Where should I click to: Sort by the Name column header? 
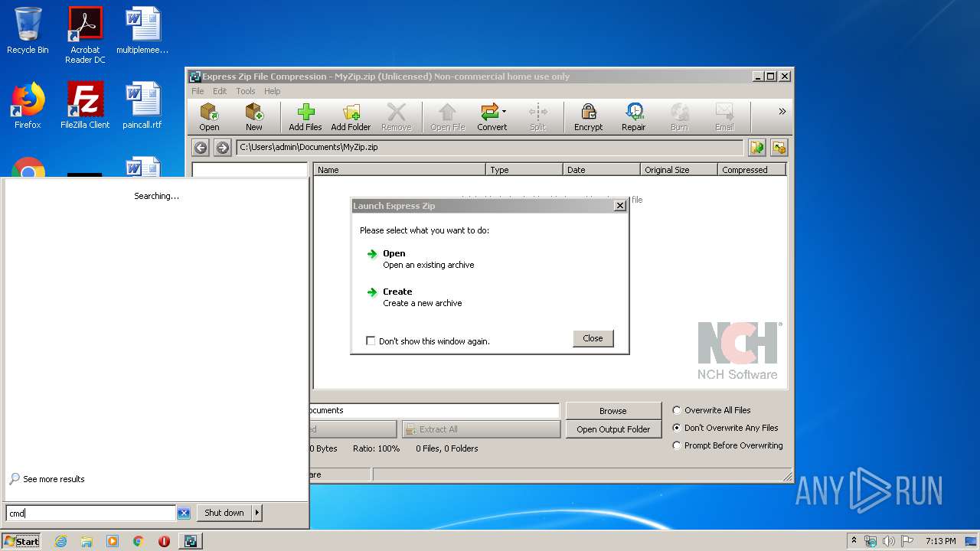pyautogui.click(x=400, y=170)
